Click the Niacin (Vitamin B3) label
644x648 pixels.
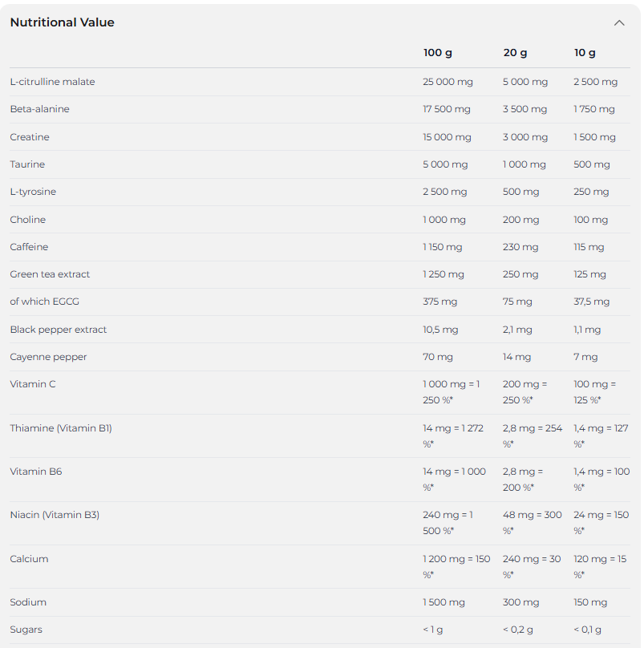click(x=55, y=515)
